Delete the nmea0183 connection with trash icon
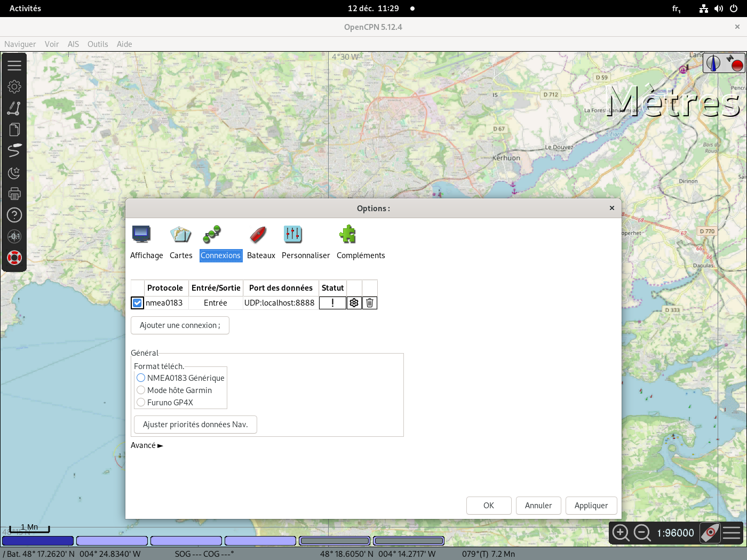Screen dimensions: 747x560 tap(370, 303)
